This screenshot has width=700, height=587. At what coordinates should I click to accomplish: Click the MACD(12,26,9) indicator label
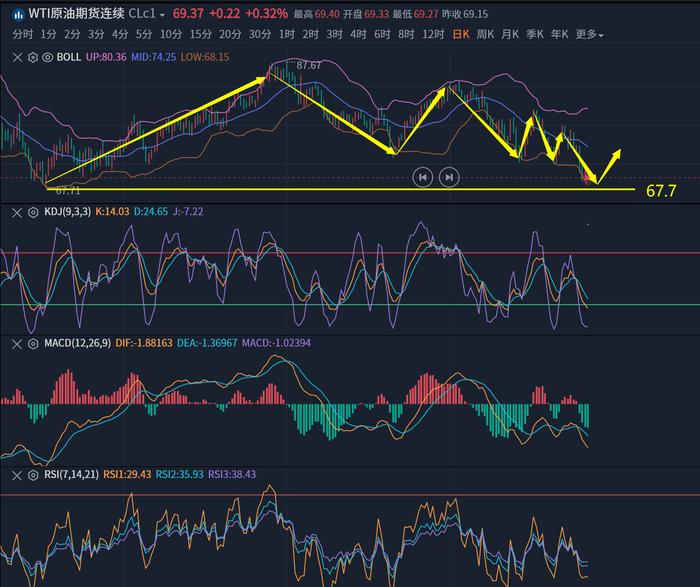point(77,343)
